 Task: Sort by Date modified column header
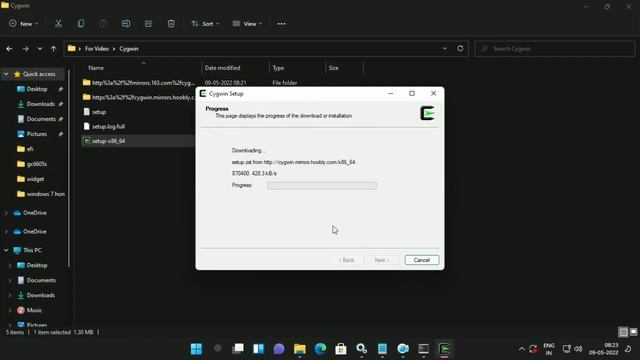click(222, 68)
